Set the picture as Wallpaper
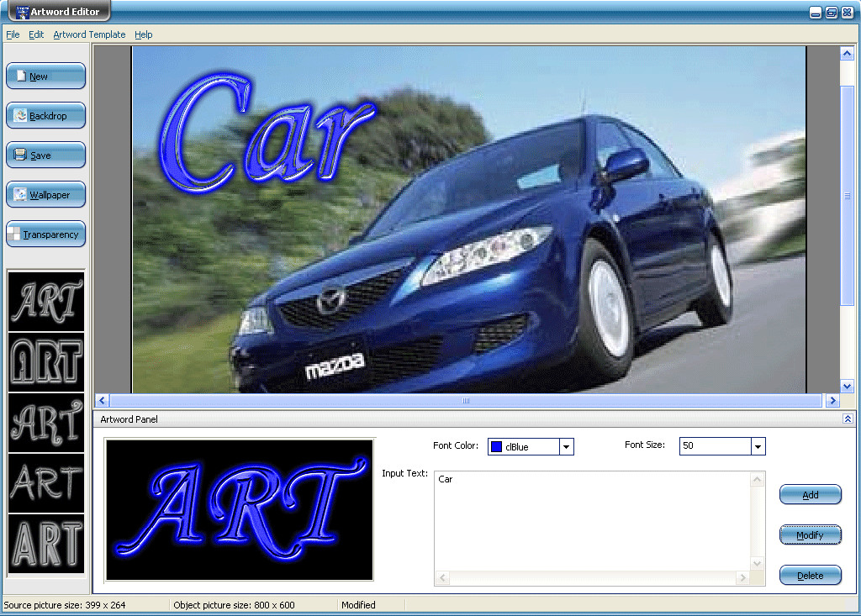 [45, 194]
